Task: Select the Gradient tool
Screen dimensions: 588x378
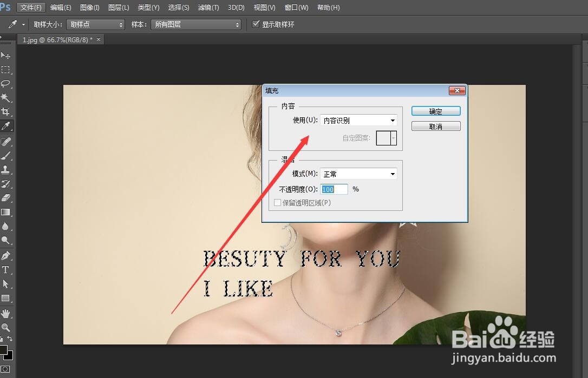Action: pos(5,213)
